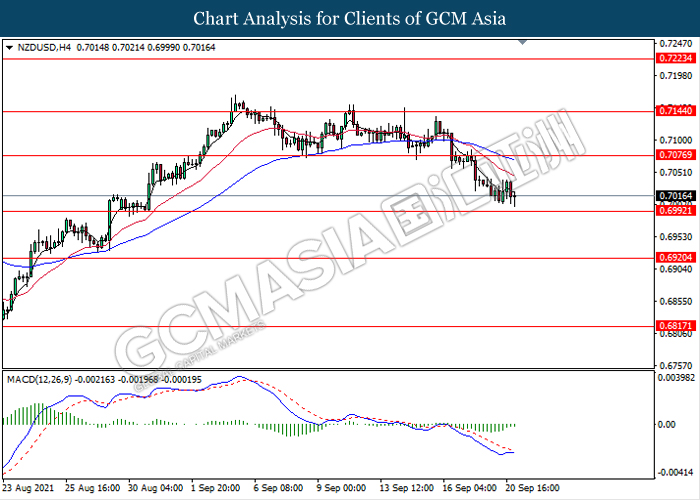
Task: Click the MACD scale value -0.00414
Action: 676,472
